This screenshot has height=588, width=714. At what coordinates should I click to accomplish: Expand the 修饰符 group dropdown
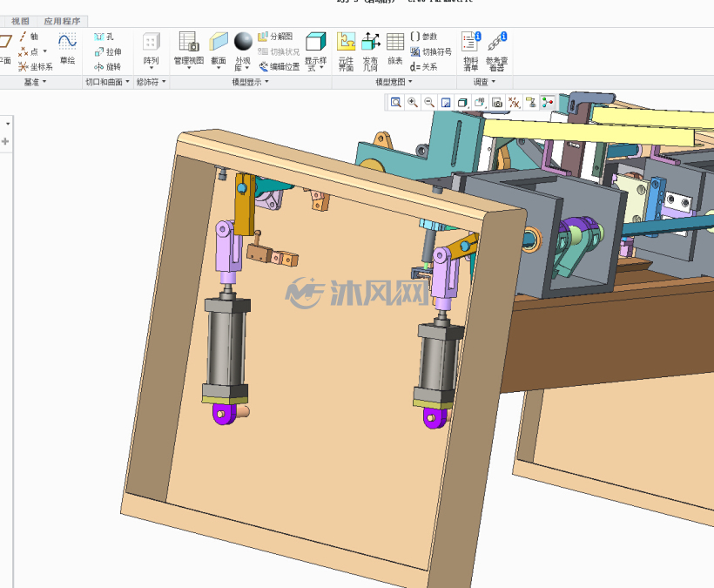(152, 82)
